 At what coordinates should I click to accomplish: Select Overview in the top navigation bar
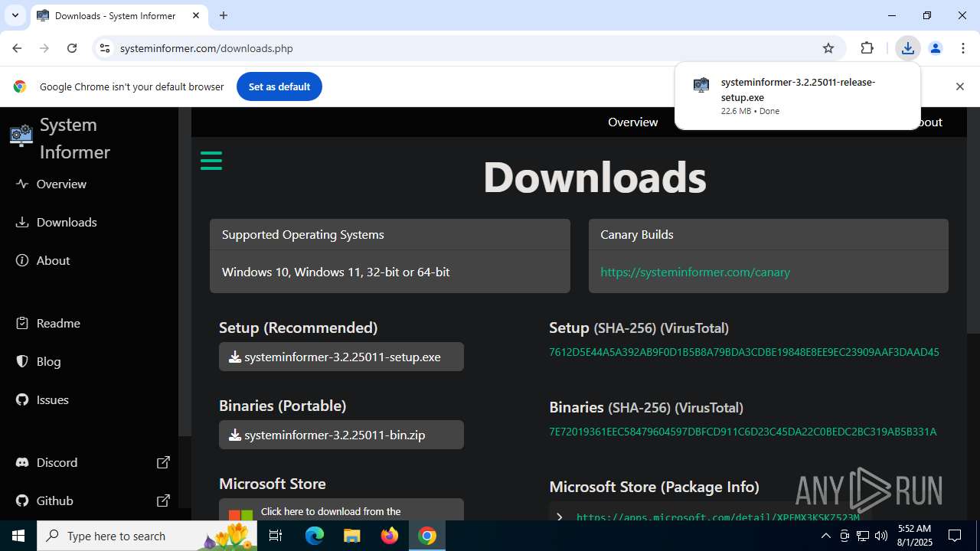click(632, 122)
